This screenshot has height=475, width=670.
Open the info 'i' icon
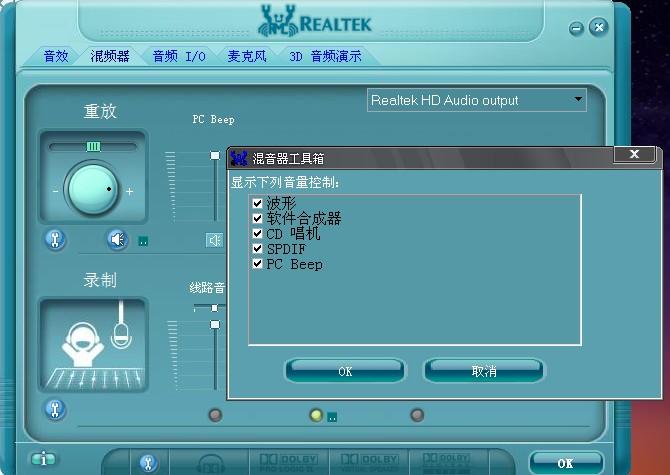coord(43,459)
